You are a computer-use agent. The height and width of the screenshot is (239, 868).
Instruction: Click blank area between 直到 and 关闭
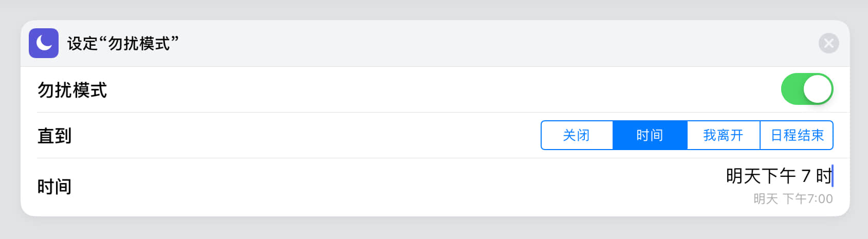308,136
